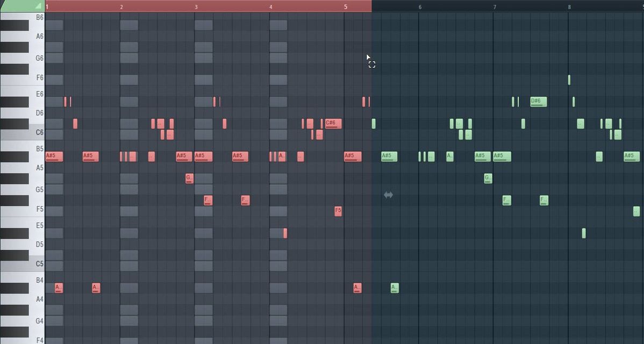Select the first red A#5 note at bar 1
This screenshot has height=344, width=644.
(54, 156)
